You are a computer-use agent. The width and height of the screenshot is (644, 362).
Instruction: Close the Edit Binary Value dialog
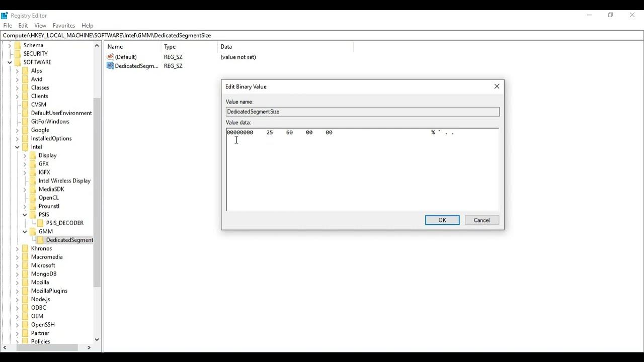[x=497, y=86]
